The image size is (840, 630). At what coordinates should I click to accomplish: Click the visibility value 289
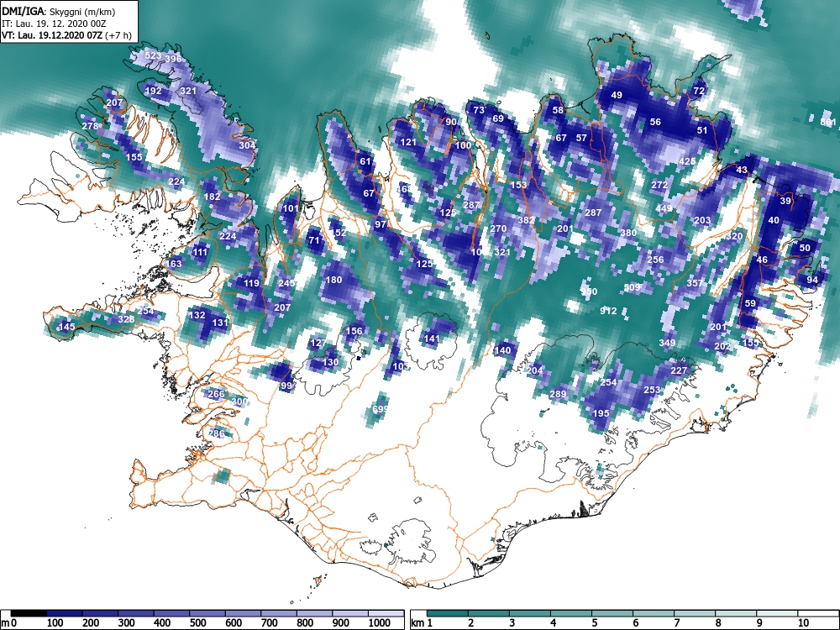click(x=558, y=394)
